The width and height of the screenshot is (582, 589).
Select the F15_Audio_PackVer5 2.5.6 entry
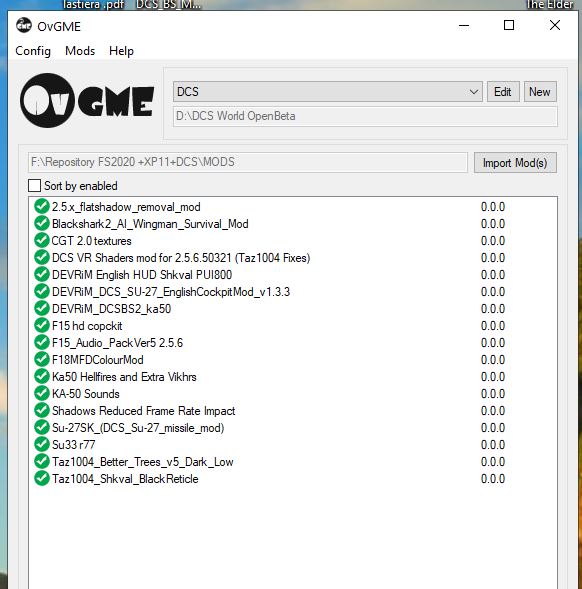point(118,343)
